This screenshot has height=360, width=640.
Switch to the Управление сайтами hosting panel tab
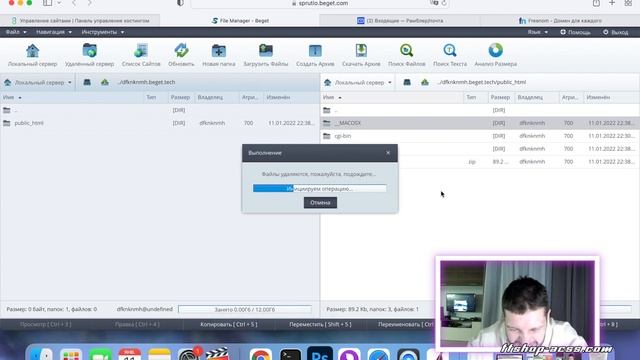[80, 20]
